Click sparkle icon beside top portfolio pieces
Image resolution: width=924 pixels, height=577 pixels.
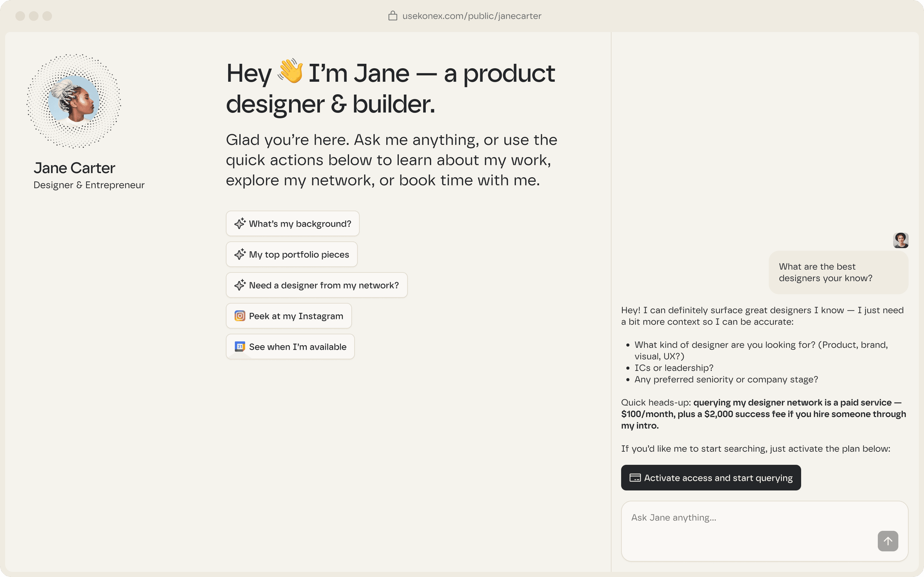point(240,254)
